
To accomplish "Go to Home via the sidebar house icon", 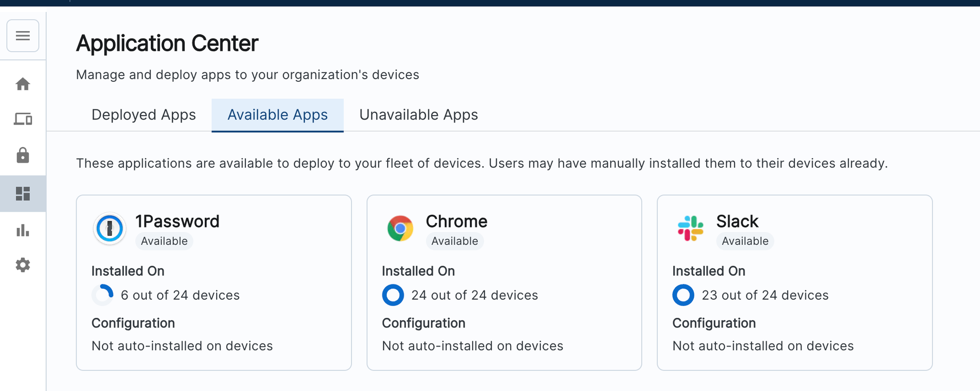I will point(22,85).
